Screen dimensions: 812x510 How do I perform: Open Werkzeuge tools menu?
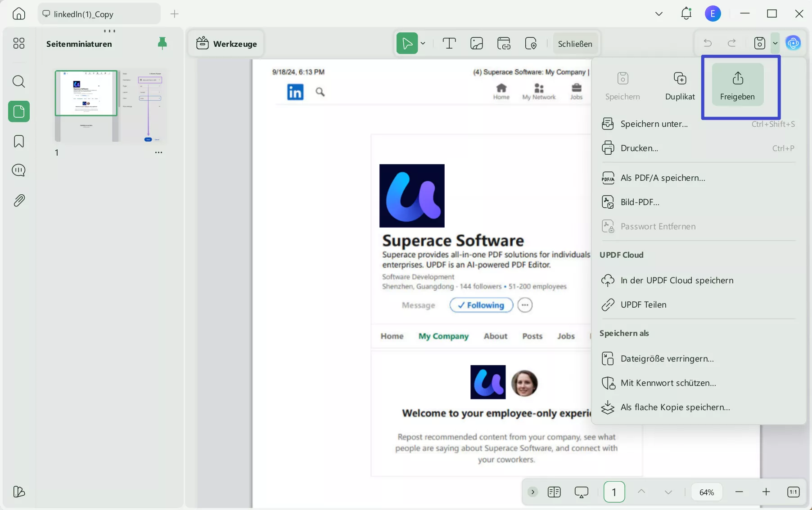[x=226, y=44]
